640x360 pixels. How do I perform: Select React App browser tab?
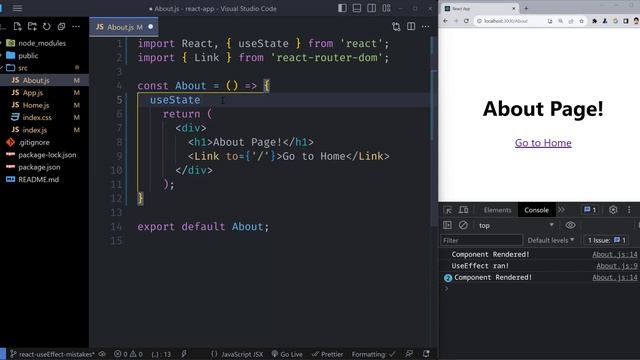point(480,8)
